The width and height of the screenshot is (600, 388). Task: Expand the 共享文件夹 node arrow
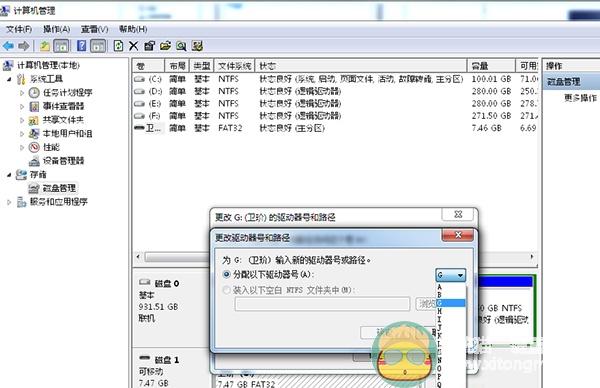pyautogui.click(x=22, y=120)
